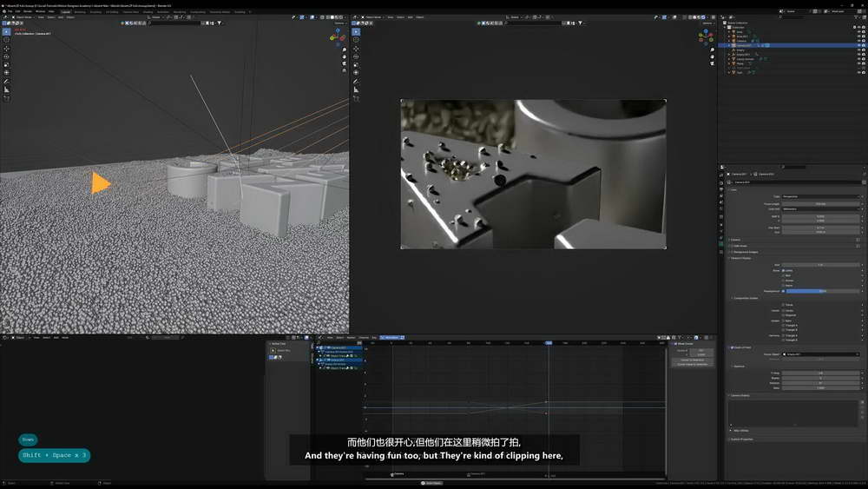Click Cursor Value to Selection button

(x=692, y=365)
